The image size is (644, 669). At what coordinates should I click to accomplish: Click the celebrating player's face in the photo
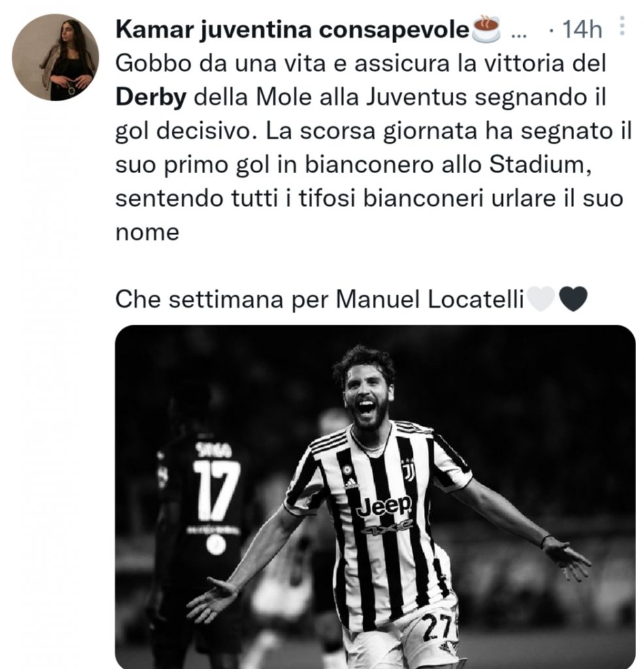tap(367, 395)
